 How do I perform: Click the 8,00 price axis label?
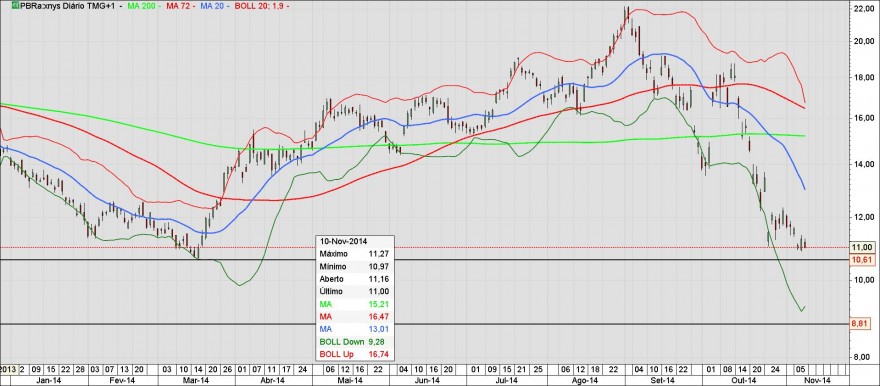[x=861, y=357]
